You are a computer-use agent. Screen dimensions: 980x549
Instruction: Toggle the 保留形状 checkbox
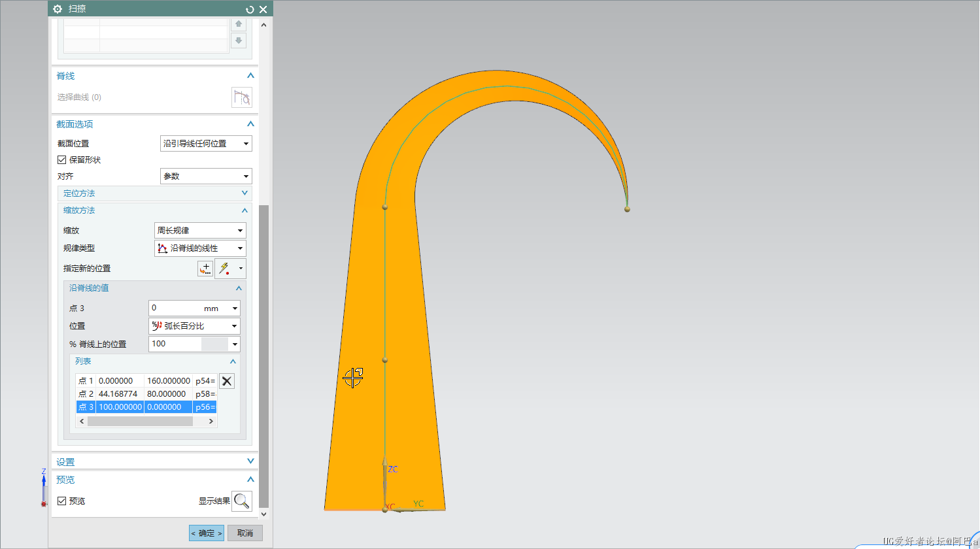point(62,160)
